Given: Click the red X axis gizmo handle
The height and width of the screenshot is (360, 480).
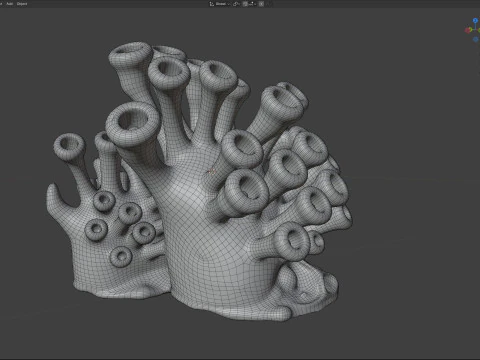Looking at the screenshot, I should pyautogui.click(x=467, y=30).
